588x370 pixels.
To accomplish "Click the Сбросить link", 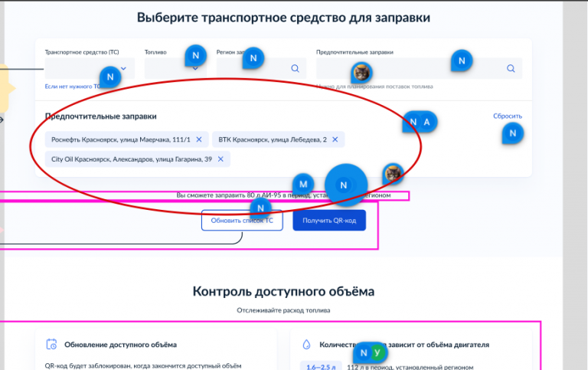I will click(x=508, y=116).
